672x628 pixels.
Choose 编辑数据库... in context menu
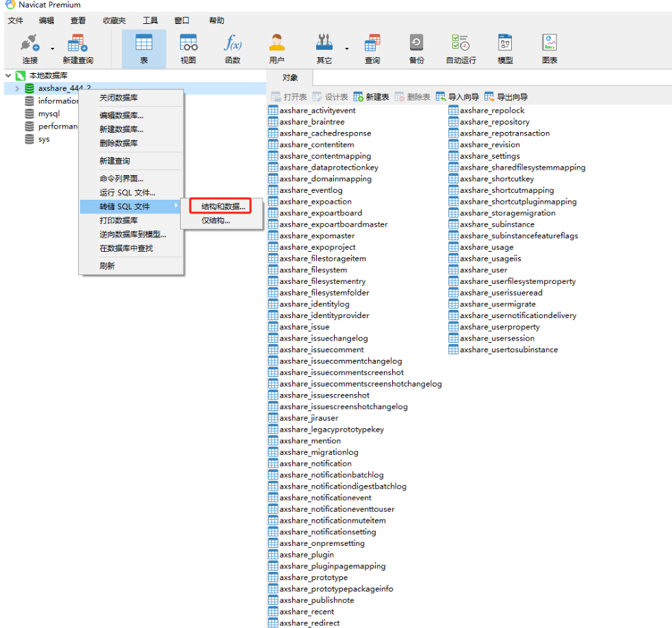click(x=131, y=115)
